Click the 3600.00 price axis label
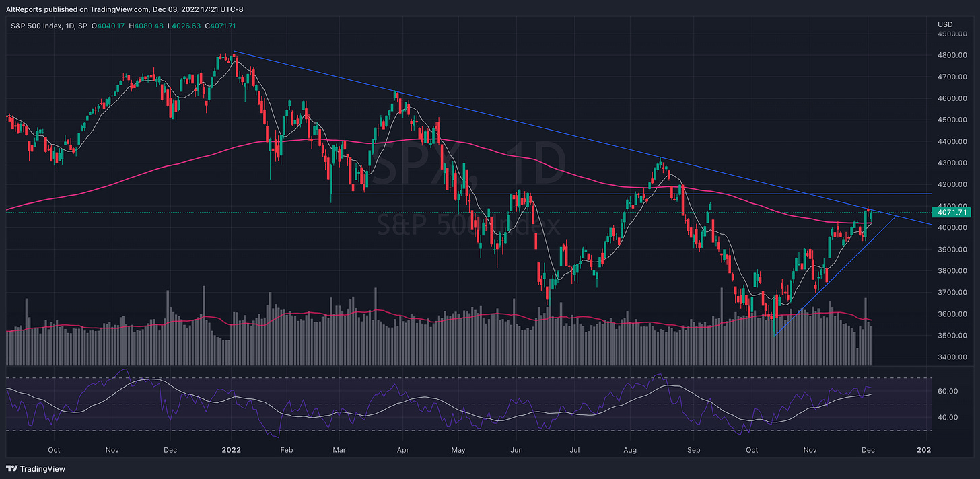 pos(952,314)
